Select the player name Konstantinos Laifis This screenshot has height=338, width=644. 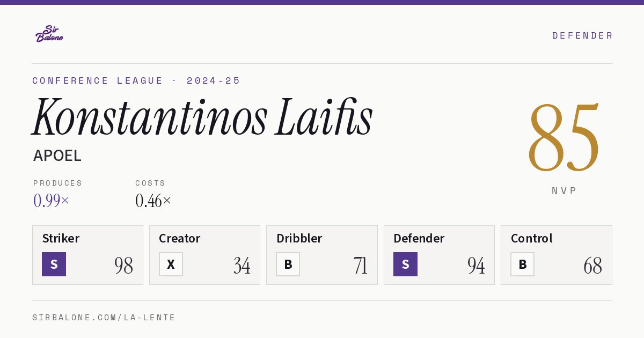[x=202, y=117]
